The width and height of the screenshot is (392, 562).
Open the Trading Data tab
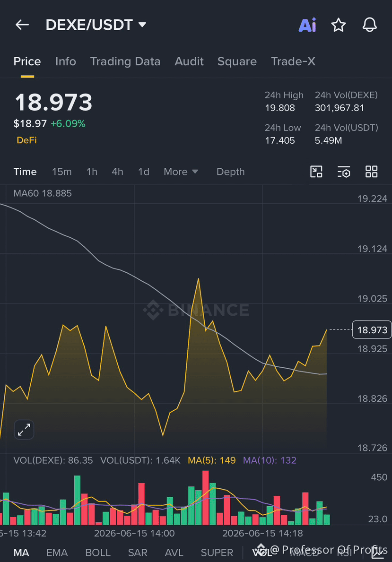click(x=125, y=61)
